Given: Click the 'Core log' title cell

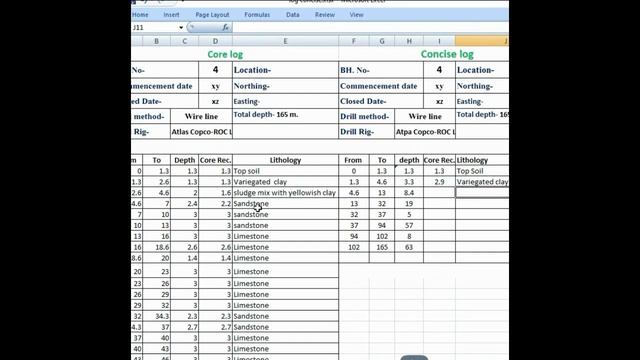Looking at the screenshot, I should pyautogui.click(x=225, y=54).
